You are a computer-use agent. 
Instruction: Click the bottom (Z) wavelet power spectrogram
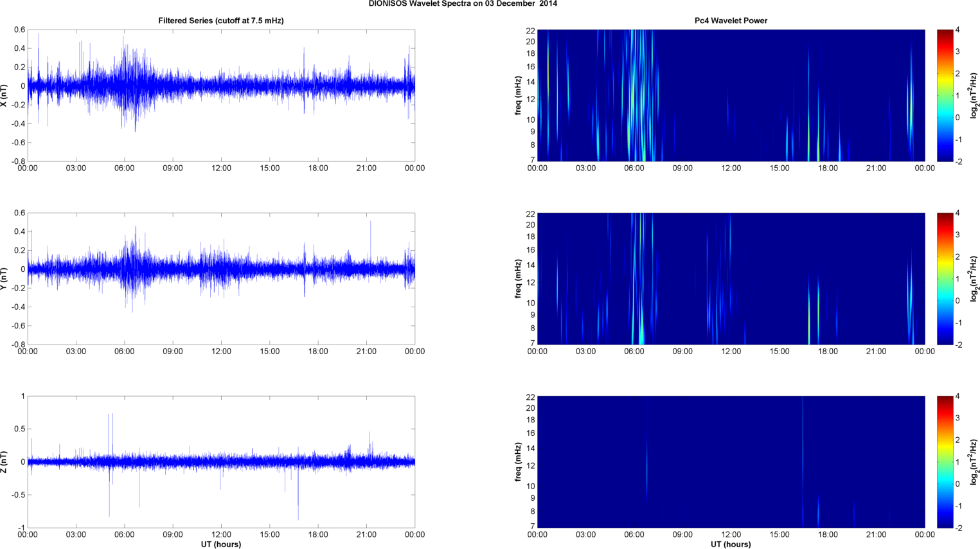731,462
